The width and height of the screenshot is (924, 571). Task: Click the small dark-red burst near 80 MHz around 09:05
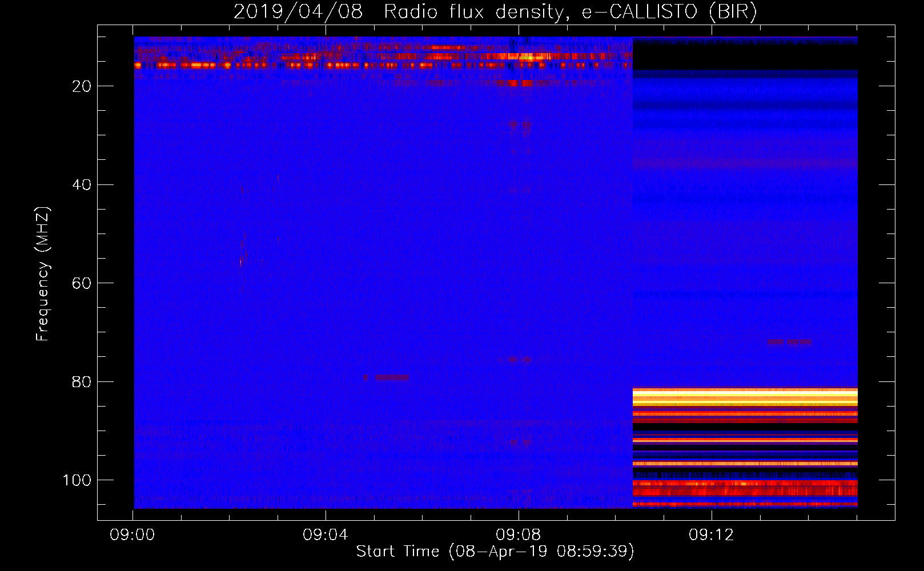pyautogui.click(x=387, y=377)
